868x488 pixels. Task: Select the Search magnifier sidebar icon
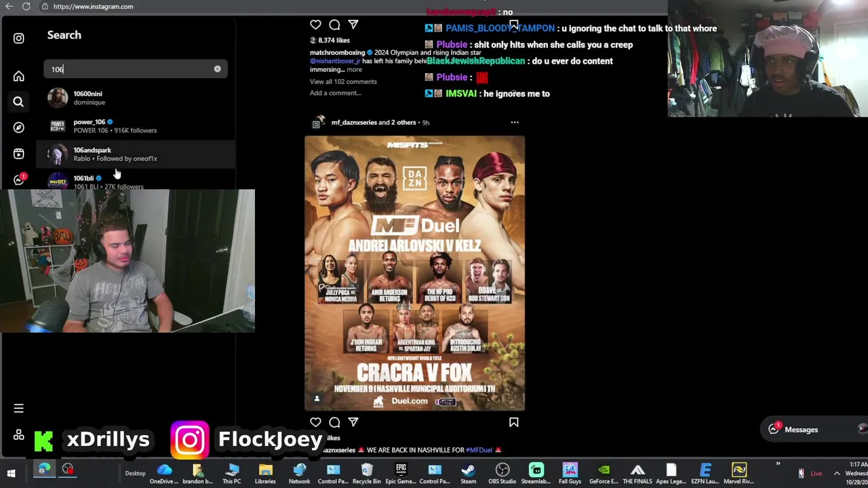(x=18, y=102)
